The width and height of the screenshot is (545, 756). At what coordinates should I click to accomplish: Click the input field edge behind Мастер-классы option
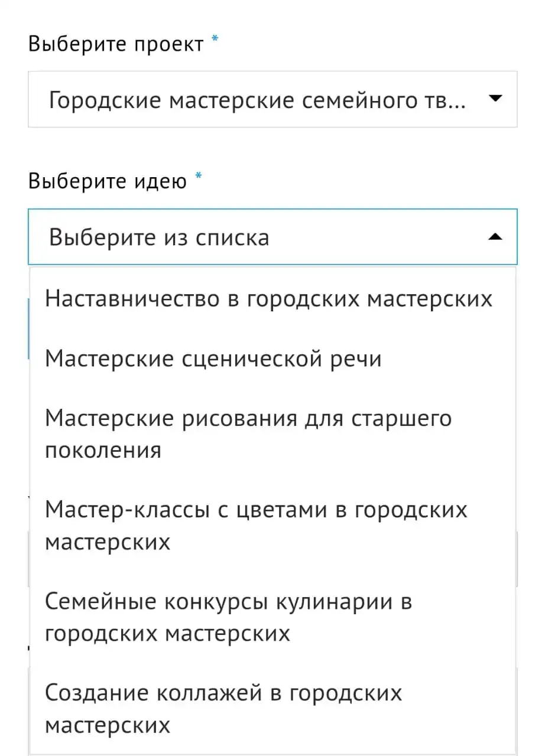28,558
